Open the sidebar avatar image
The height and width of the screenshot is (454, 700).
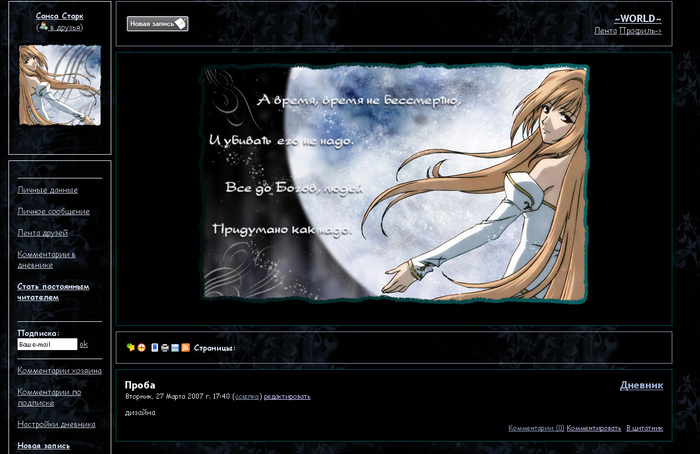[60, 85]
